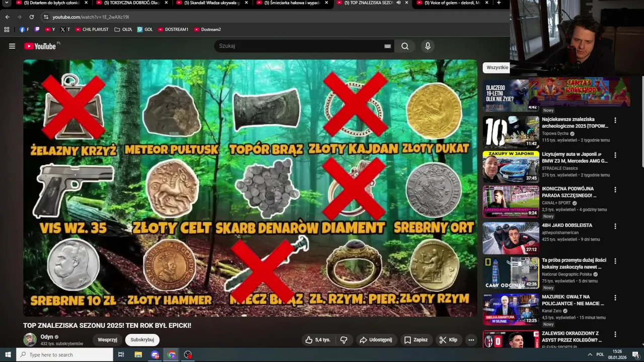
Task: Switch to tab 'TOKSYCZNA DOBROĆ'
Action: coord(132,3)
